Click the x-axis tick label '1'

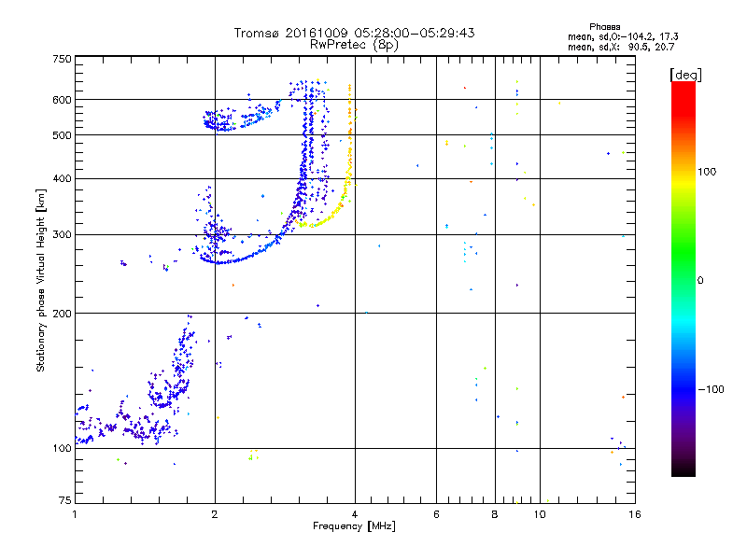(75, 514)
